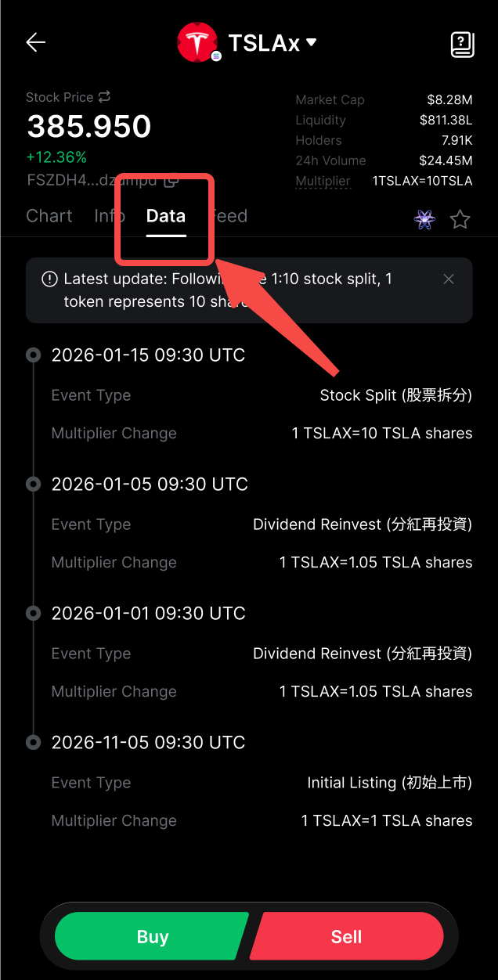
Task: Click the Initial Listing timeline marker dot
Action: [33, 743]
